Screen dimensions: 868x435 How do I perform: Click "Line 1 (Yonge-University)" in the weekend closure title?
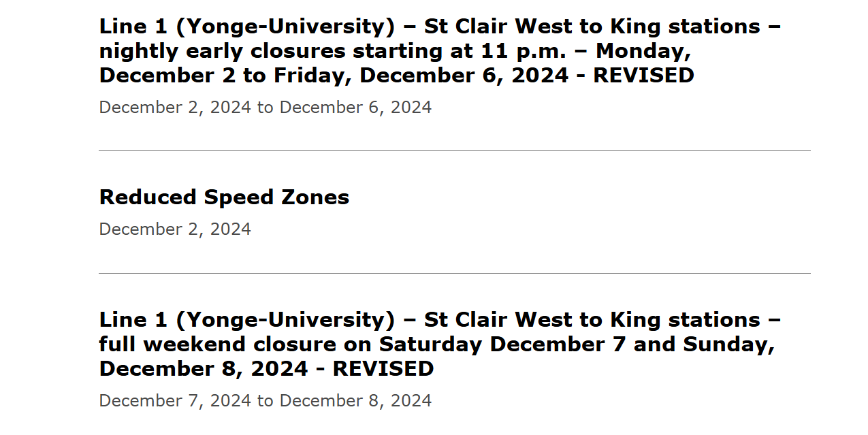point(246,320)
